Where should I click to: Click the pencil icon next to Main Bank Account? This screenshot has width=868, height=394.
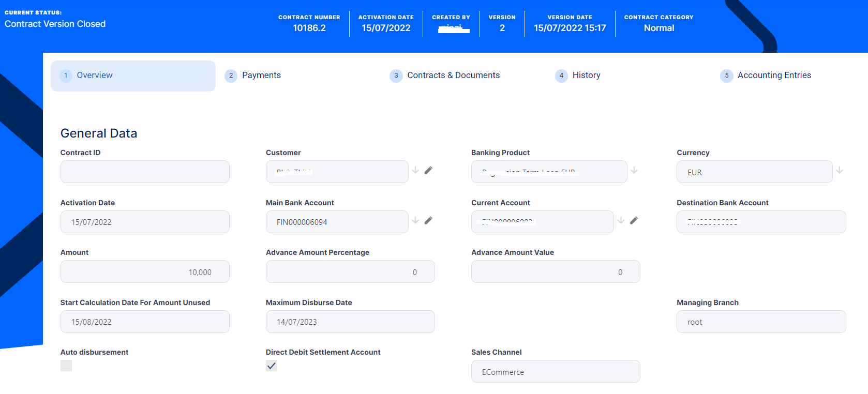point(428,220)
